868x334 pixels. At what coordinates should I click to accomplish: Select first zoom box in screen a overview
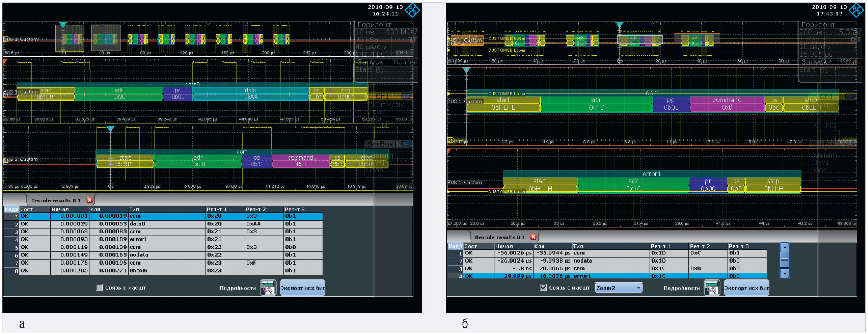click(x=70, y=38)
